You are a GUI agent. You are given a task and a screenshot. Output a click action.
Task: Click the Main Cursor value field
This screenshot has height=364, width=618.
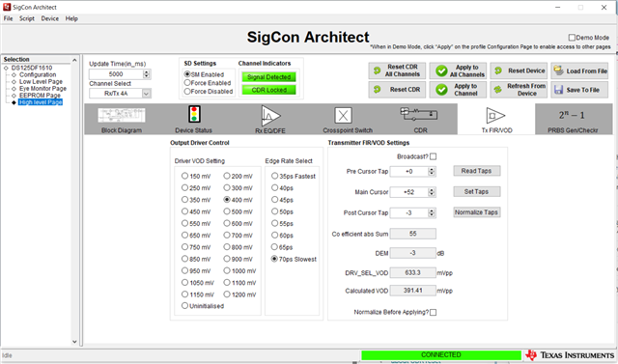pos(409,192)
